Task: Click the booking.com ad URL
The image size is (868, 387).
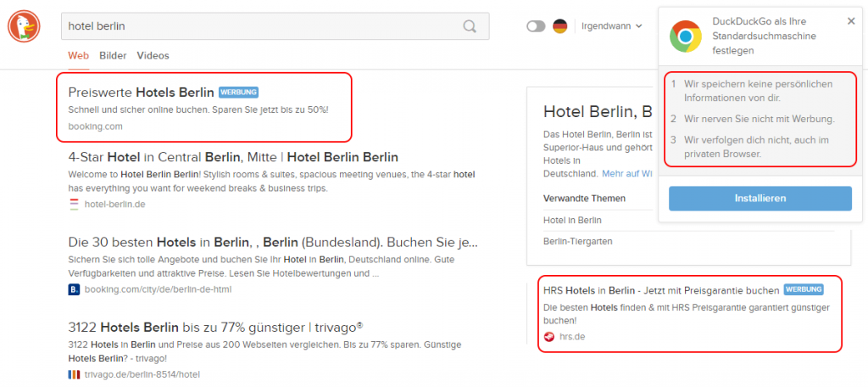Action: click(x=95, y=126)
